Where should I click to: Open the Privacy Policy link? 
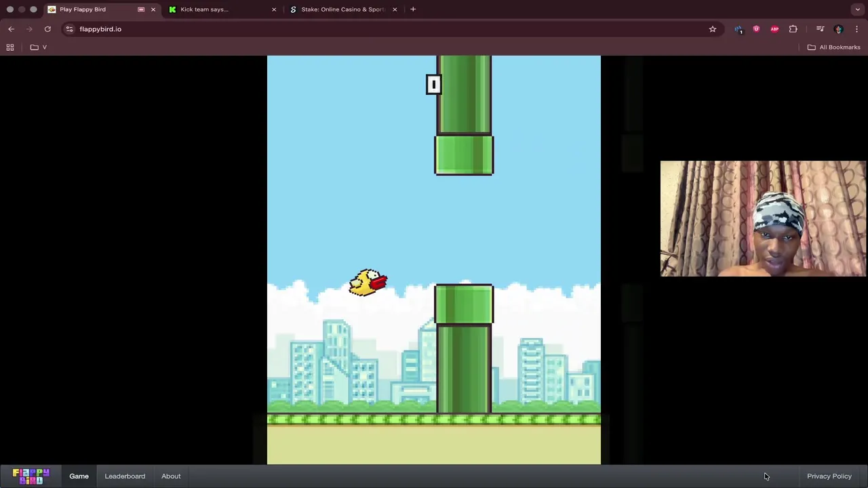pyautogui.click(x=829, y=476)
